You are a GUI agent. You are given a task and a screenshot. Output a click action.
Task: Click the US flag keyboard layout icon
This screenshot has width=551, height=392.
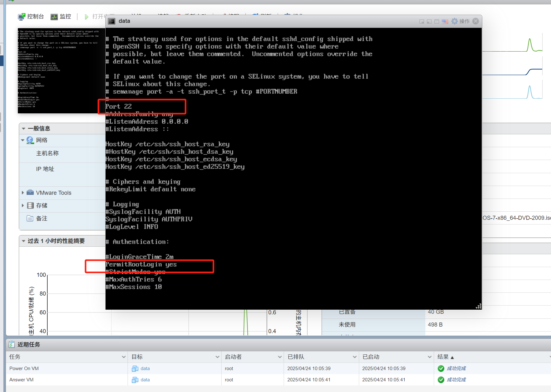coord(445,21)
